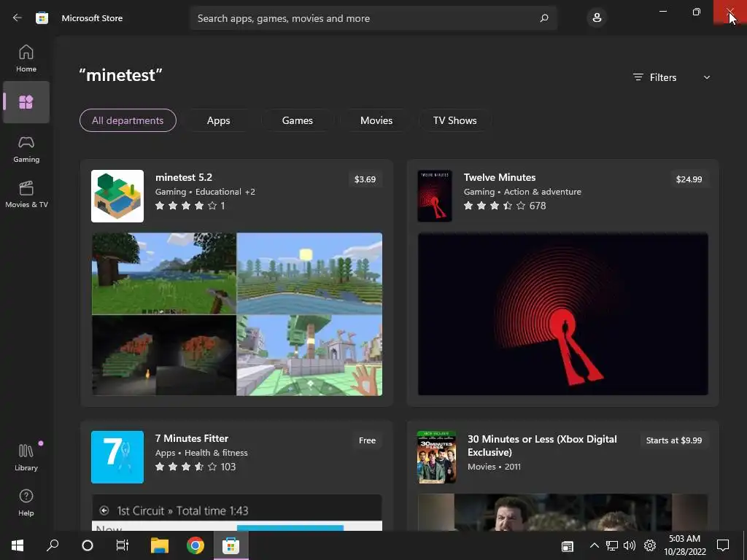Click the minetest screenshots collage
This screenshot has height=560, width=747.
coord(237,314)
